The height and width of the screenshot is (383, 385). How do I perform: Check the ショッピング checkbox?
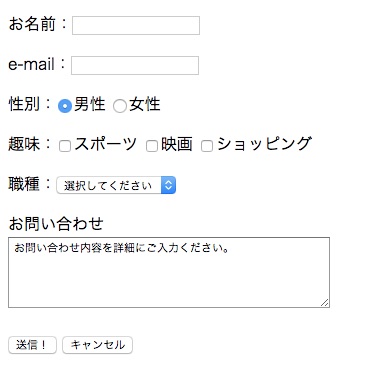click(207, 146)
